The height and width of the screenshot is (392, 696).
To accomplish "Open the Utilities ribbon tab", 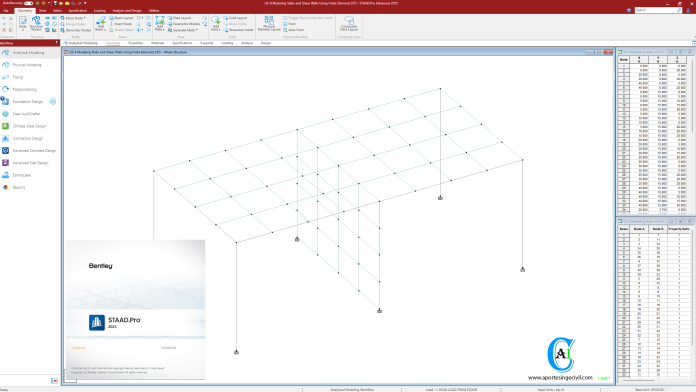I will [154, 10].
